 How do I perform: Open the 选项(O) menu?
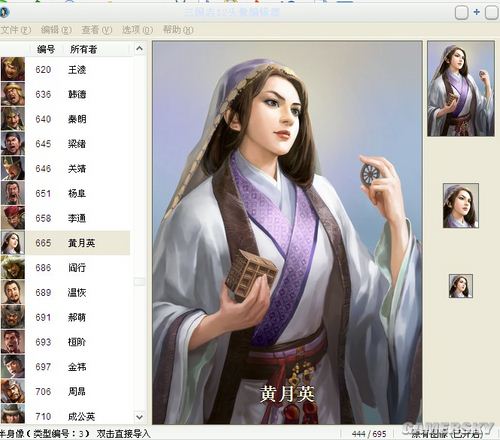(137, 30)
